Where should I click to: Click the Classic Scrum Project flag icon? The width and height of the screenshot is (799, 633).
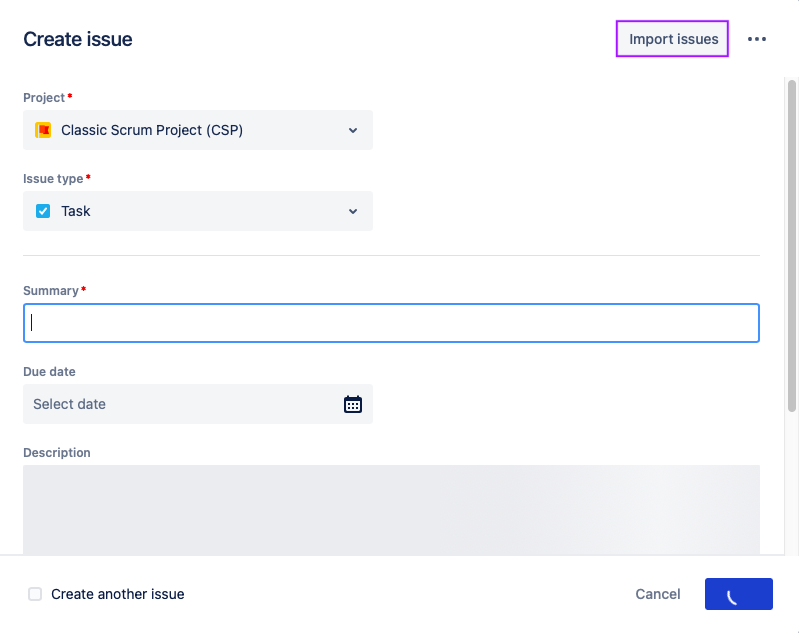pyautogui.click(x=43, y=130)
